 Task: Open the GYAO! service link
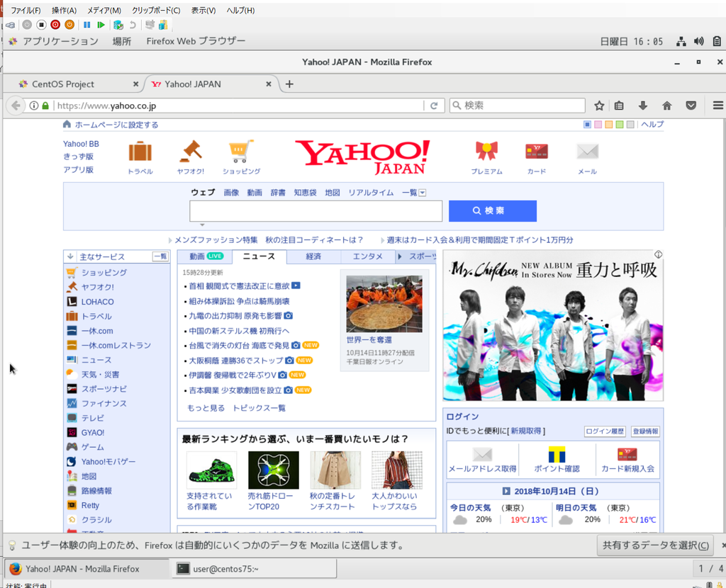[x=93, y=433]
